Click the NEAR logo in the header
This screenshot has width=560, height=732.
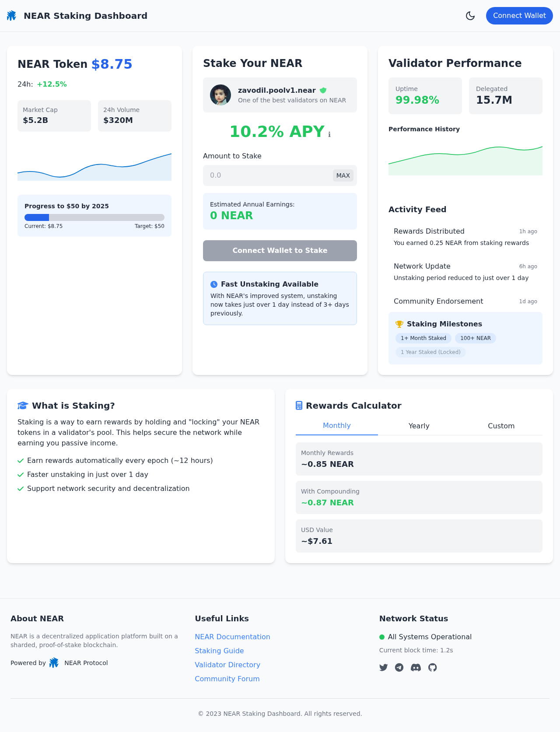(11, 16)
